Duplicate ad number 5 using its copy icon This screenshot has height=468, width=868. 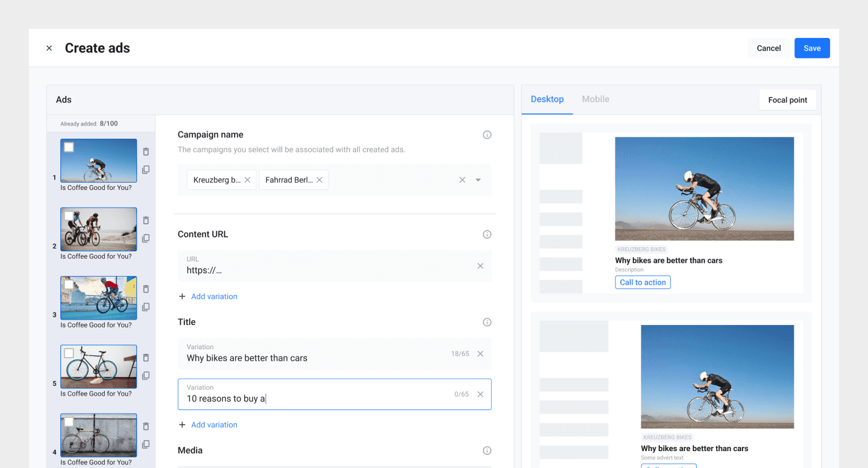146,376
